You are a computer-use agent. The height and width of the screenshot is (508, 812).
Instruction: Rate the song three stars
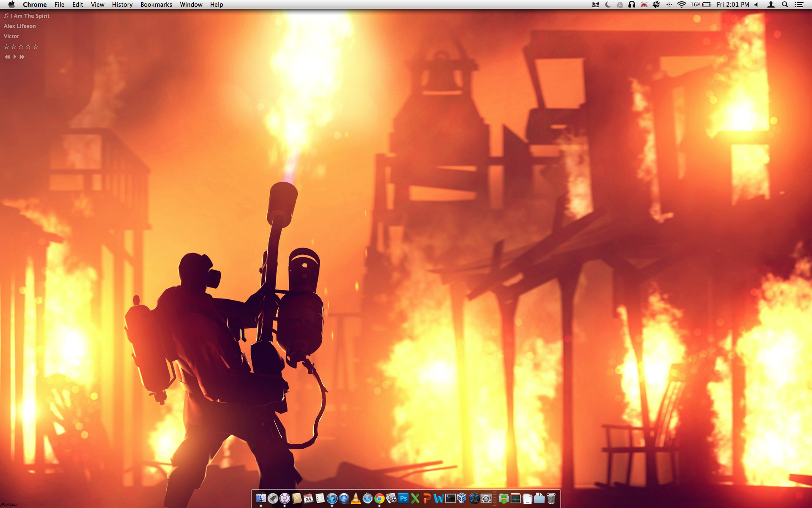tap(21, 47)
